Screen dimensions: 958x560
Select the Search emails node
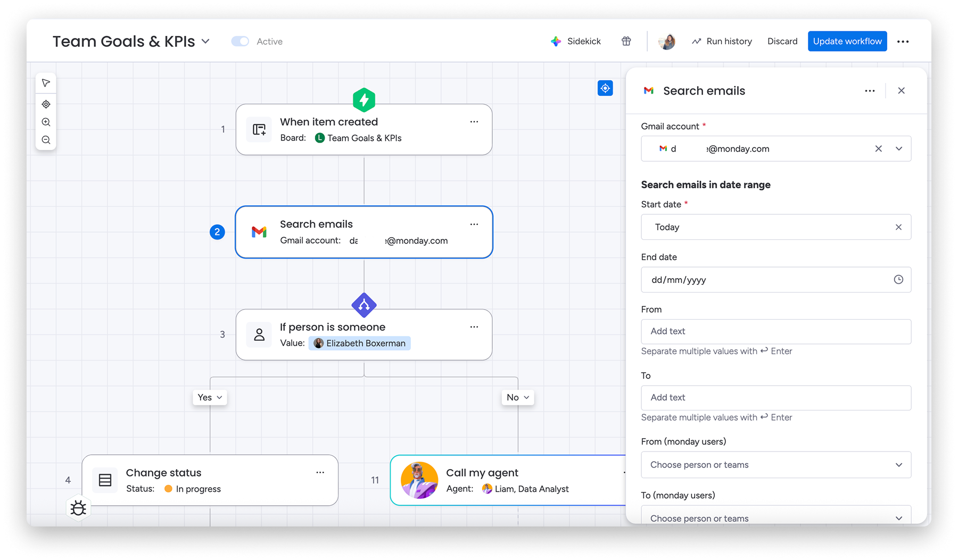point(364,232)
